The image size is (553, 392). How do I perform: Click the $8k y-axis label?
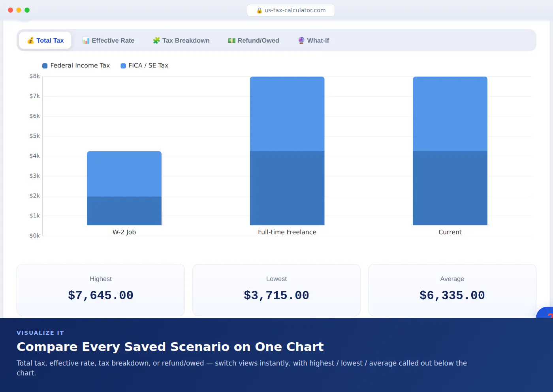[x=35, y=76]
